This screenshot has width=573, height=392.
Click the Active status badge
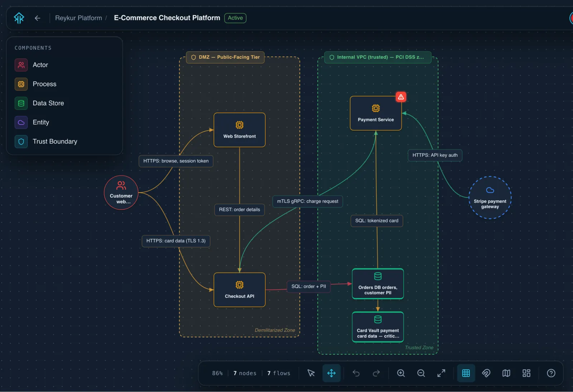235,18
